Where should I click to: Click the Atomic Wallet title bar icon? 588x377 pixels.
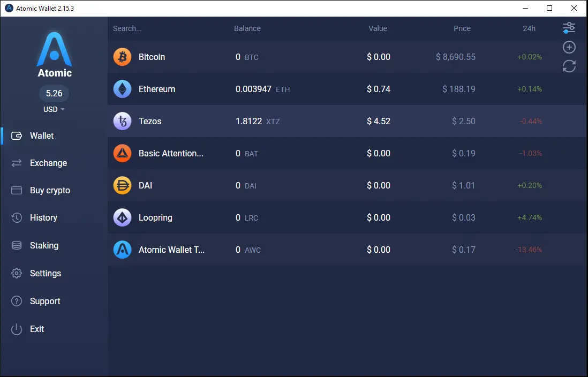coord(9,8)
